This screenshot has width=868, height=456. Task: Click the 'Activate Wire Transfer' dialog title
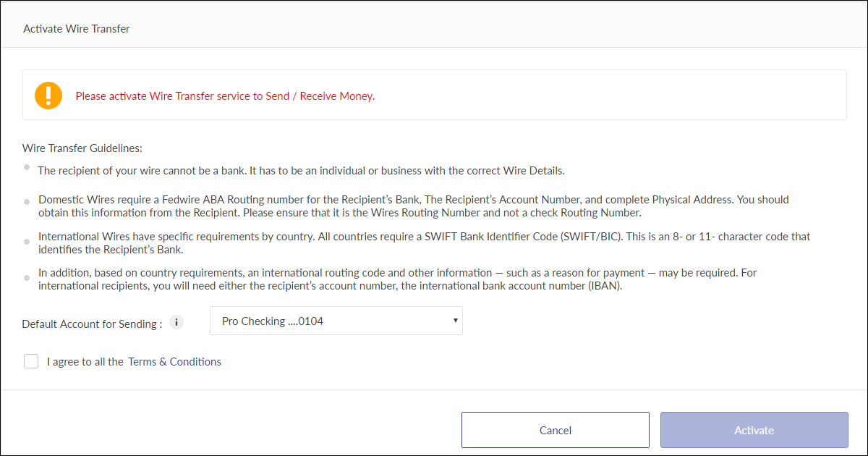coord(76,29)
